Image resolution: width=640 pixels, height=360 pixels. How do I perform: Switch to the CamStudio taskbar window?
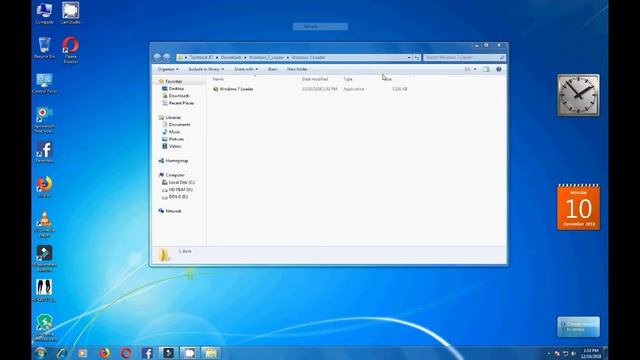tap(189, 353)
